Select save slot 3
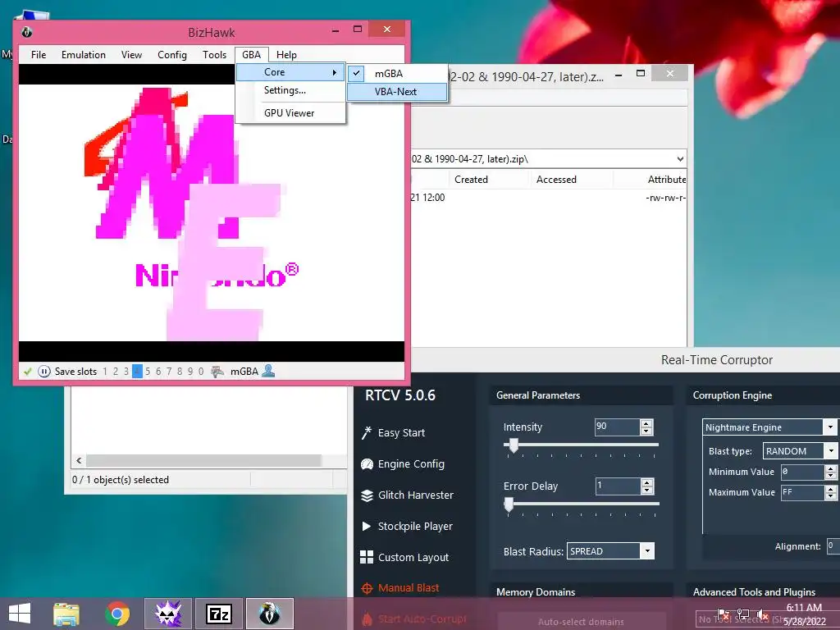The image size is (840, 630). pyautogui.click(x=126, y=372)
